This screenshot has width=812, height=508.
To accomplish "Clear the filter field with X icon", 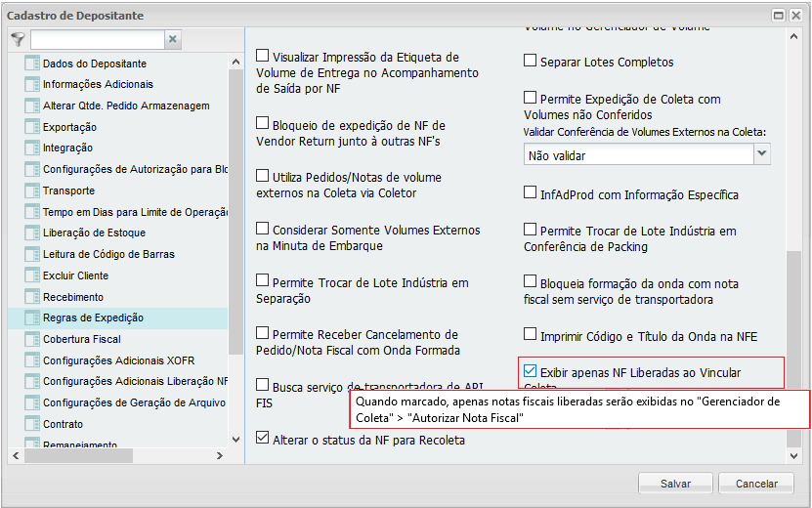I will (x=173, y=39).
